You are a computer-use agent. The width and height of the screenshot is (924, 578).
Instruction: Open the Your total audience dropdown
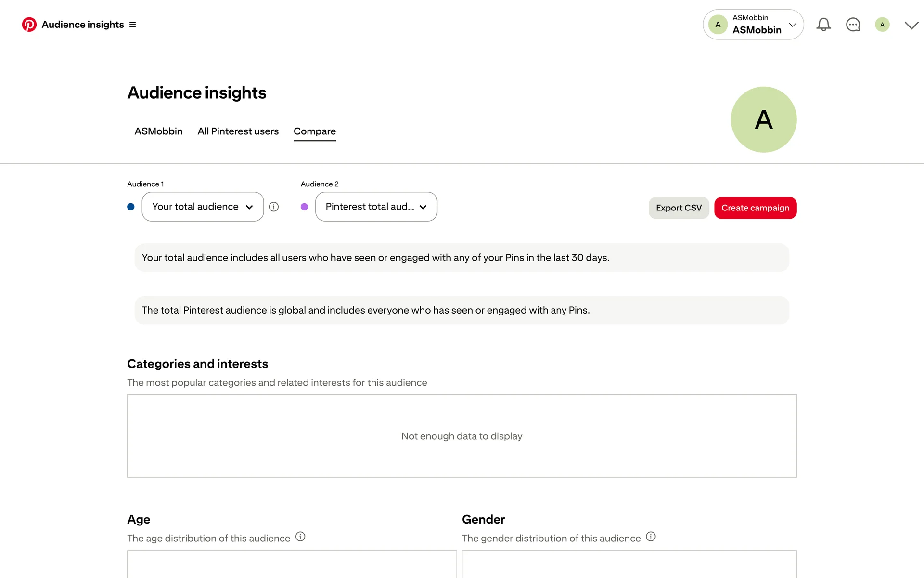click(x=203, y=207)
